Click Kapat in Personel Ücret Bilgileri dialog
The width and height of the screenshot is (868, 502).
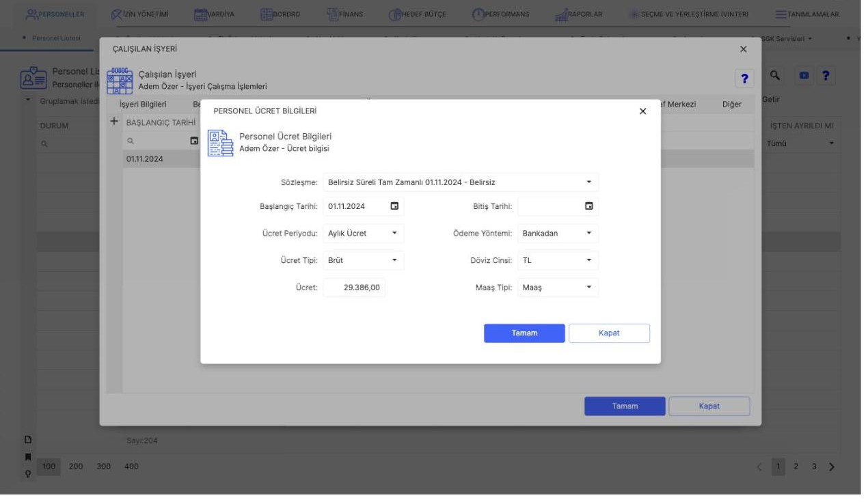coord(609,333)
